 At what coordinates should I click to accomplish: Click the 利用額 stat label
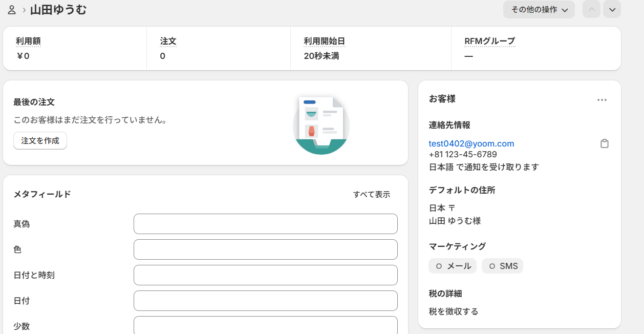coord(28,41)
